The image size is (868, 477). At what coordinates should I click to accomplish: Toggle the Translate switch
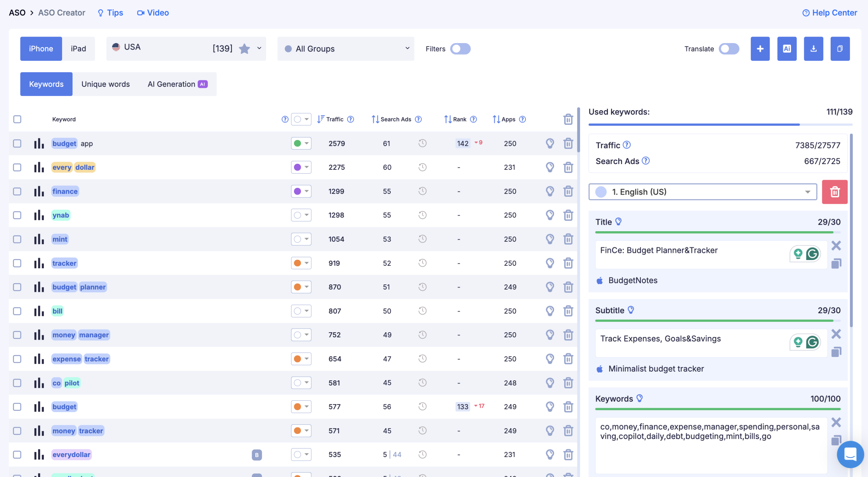coord(729,49)
